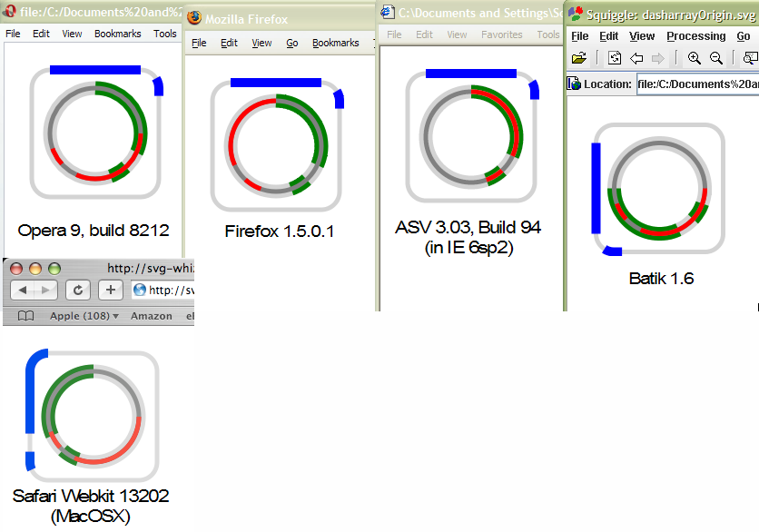Open the Go menu in Squiggle
The width and height of the screenshot is (759, 532).
pyautogui.click(x=744, y=36)
